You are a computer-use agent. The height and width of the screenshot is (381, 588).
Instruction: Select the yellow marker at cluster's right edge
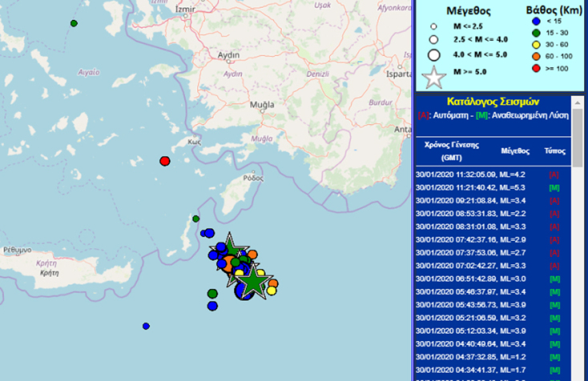point(272,291)
